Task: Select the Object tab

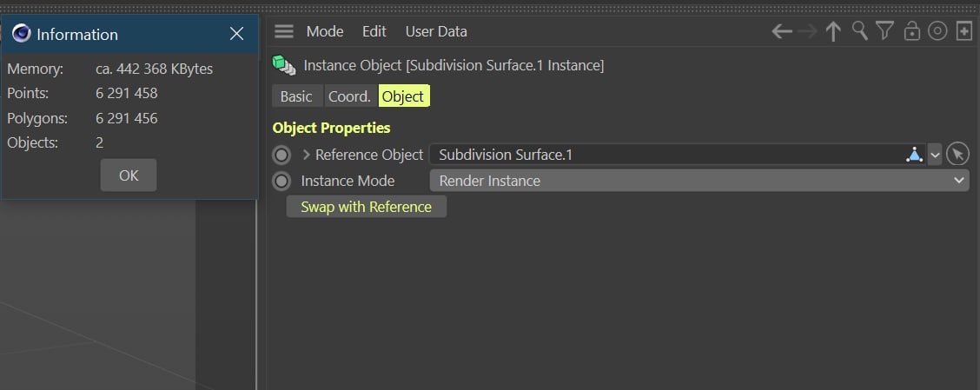Action: (x=403, y=96)
